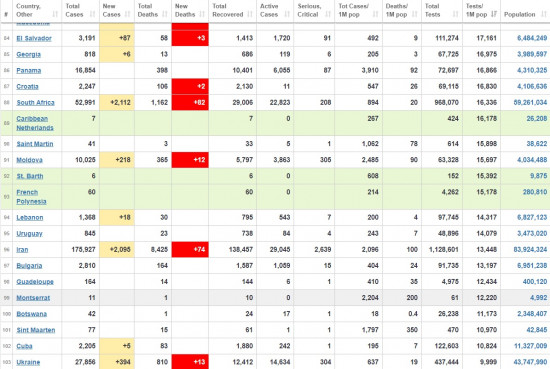Select South Africa new deaths +82 cell

pos(190,103)
